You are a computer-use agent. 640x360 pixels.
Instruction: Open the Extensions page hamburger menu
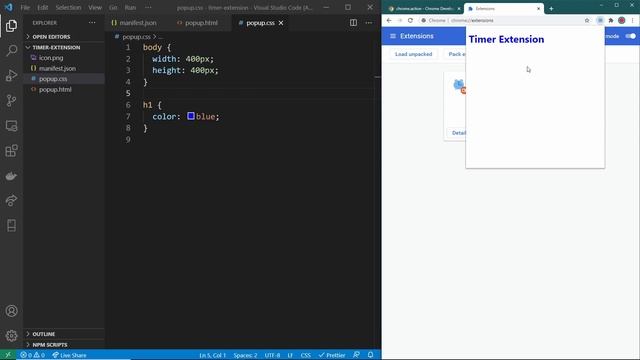pyautogui.click(x=393, y=36)
